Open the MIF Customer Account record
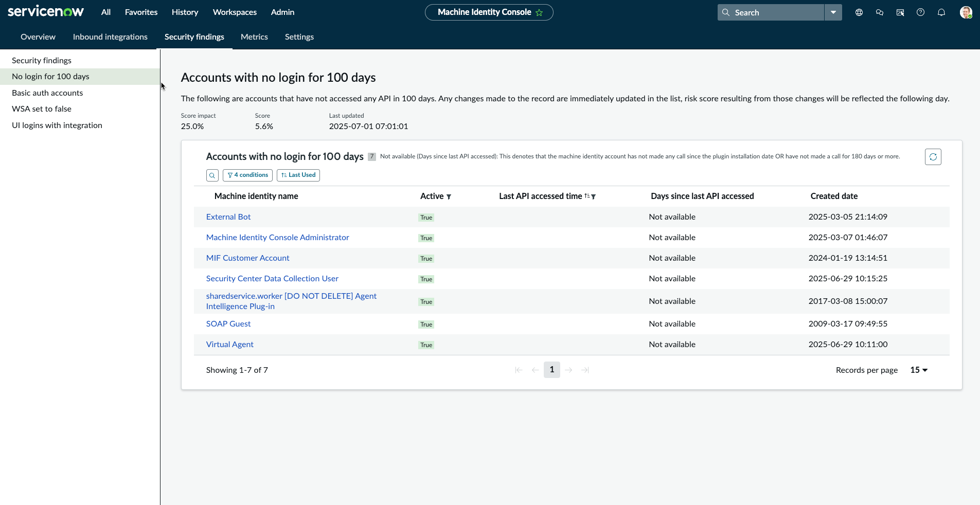This screenshot has height=505, width=980. click(x=248, y=258)
